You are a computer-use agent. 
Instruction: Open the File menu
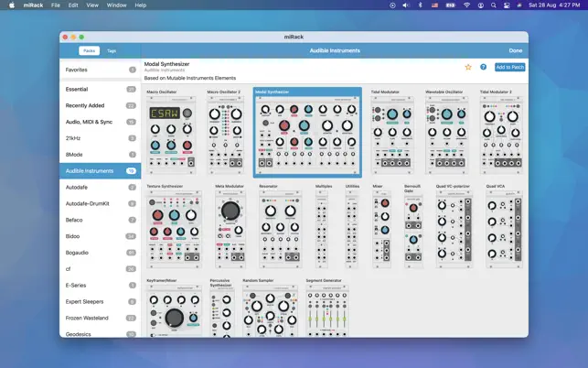point(56,5)
